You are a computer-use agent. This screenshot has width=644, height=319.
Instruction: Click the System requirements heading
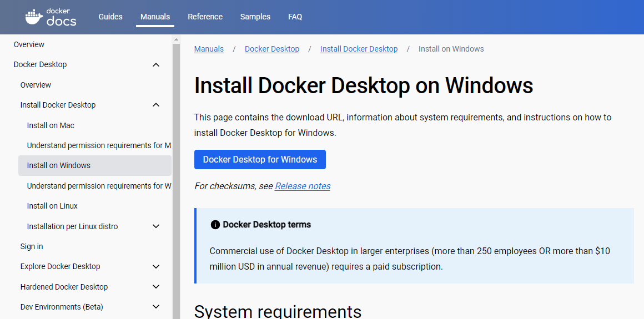[278, 311]
